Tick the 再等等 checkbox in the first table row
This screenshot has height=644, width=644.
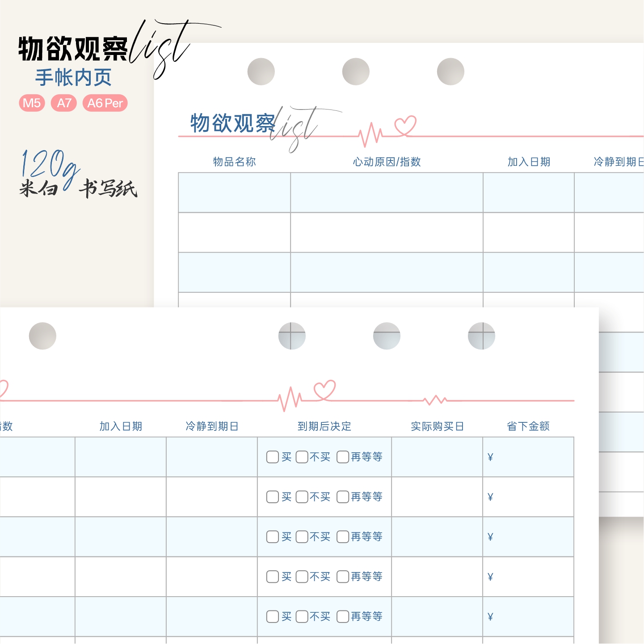pos(343,457)
